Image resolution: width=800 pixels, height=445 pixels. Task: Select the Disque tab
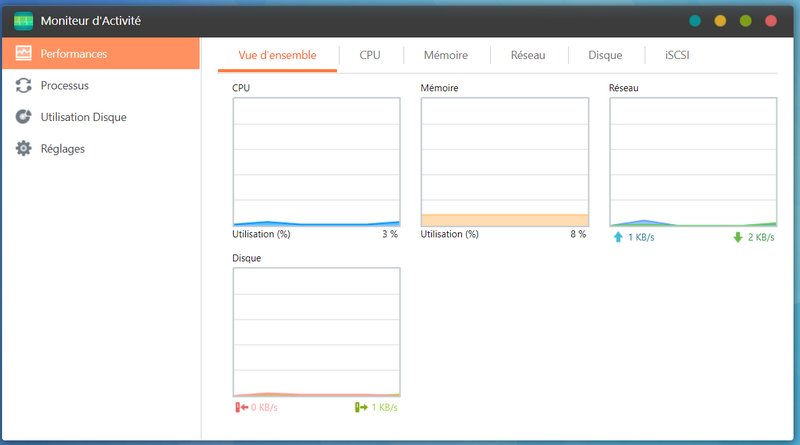[605, 56]
